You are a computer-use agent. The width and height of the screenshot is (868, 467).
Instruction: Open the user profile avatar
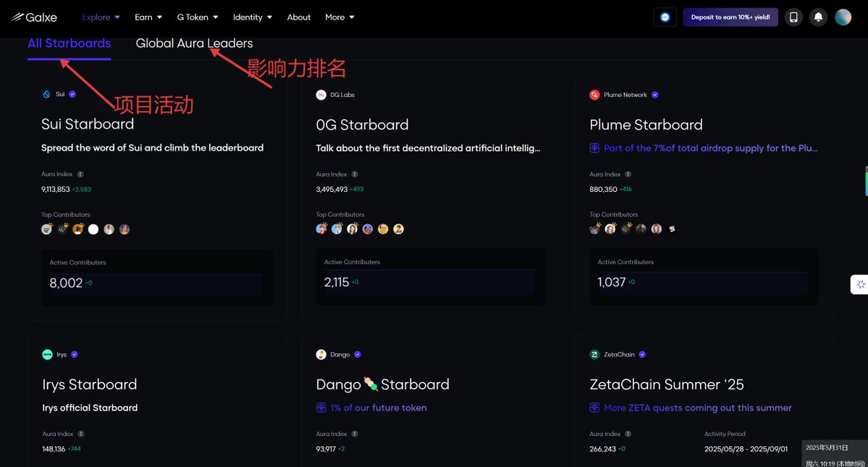click(x=843, y=17)
